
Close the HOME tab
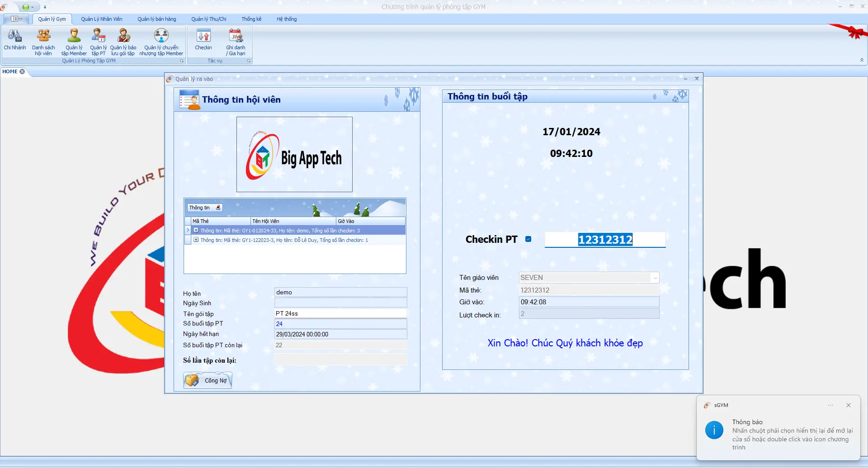pyautogui.click(x=22, y=71)
